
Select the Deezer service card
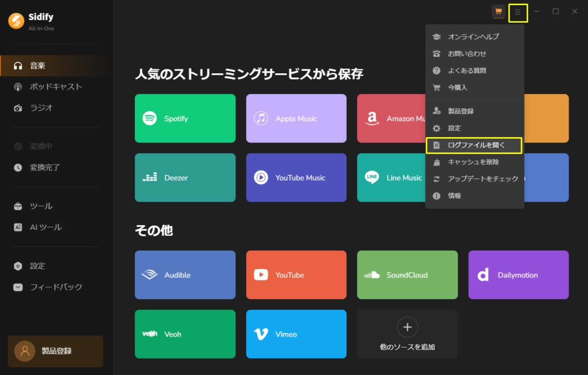185,178
